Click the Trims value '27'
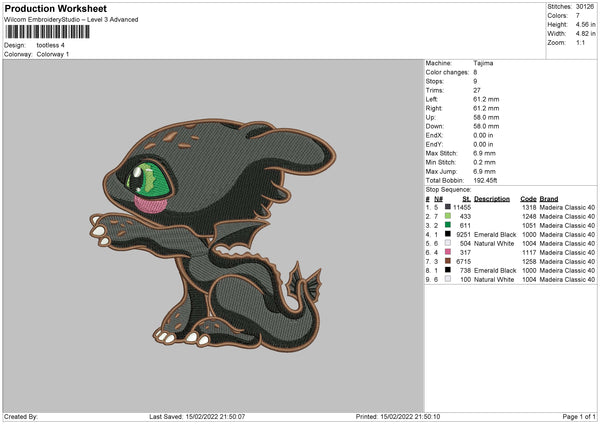 click(x=477, y=90)
